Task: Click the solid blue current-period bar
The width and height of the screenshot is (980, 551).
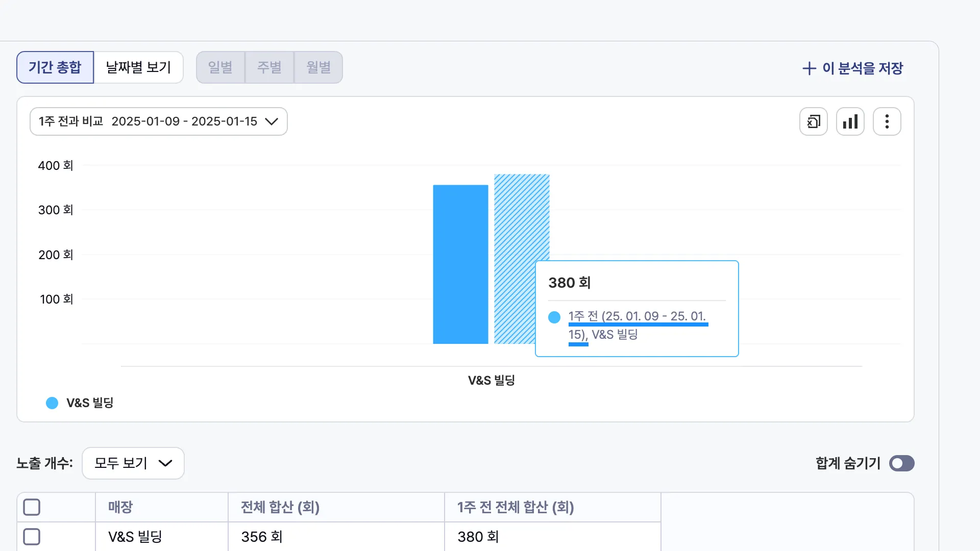Action: point(460,264)
